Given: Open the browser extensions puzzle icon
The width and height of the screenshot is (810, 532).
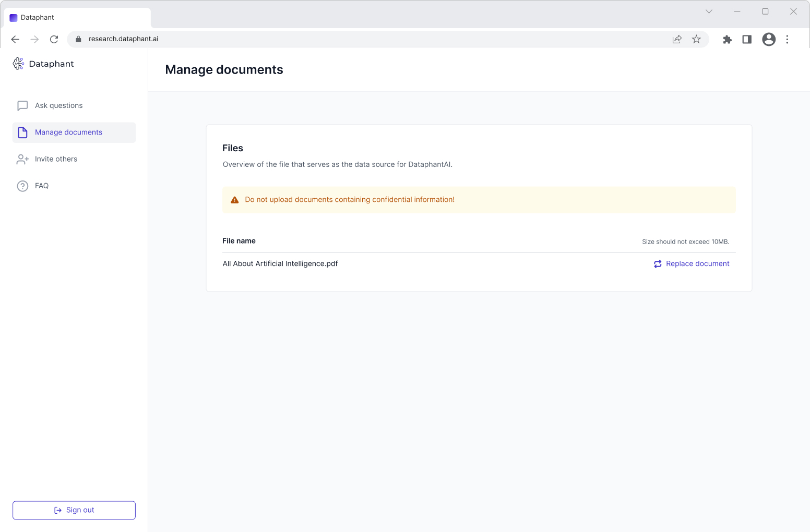Looking at the screenshot, I should coord(728,39).
